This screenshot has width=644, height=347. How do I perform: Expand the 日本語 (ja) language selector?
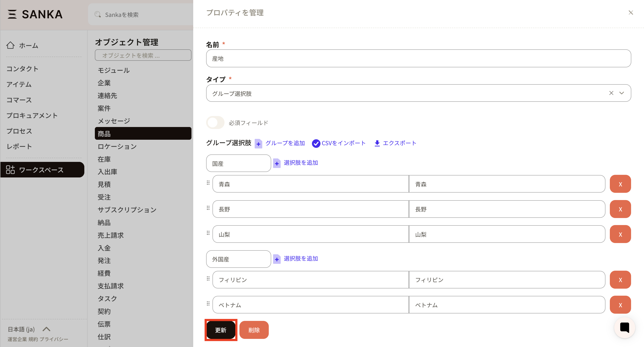[x=29, y=329]
